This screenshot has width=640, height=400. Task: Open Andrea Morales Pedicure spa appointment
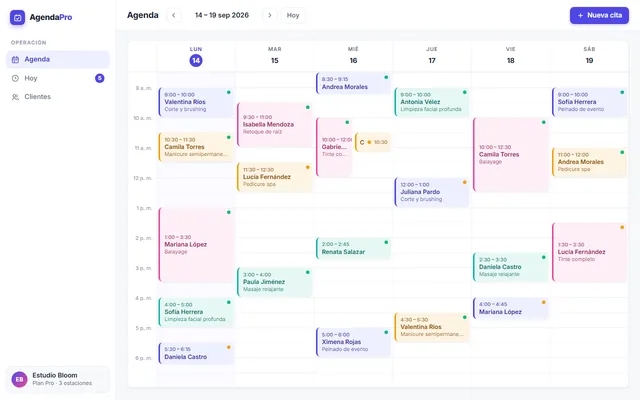coord(589,162)
